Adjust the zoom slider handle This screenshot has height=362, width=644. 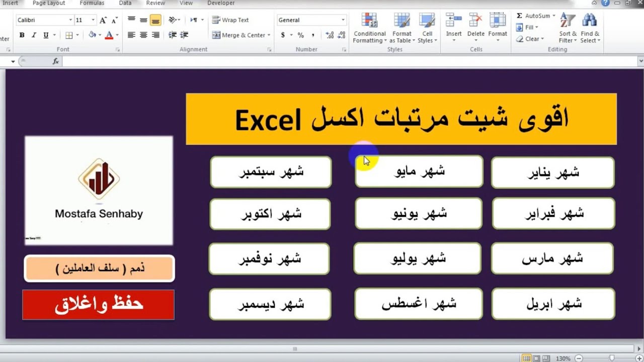click(x=612, y=358)
